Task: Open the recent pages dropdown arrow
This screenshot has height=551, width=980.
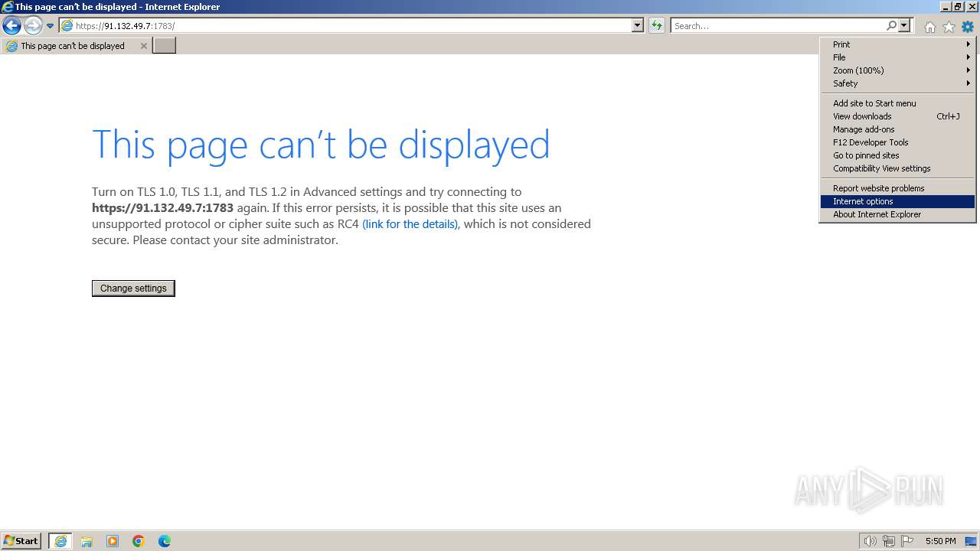Action: pos(51,26)
